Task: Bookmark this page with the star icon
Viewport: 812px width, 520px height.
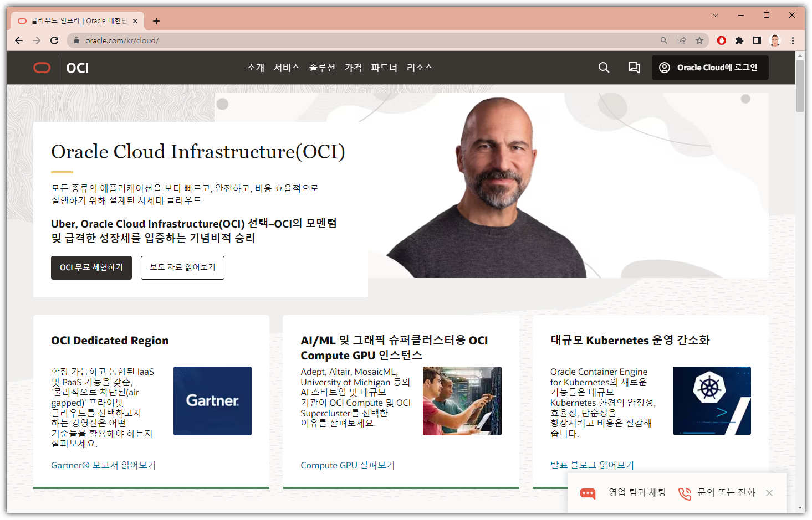Action: pos(699,40)
